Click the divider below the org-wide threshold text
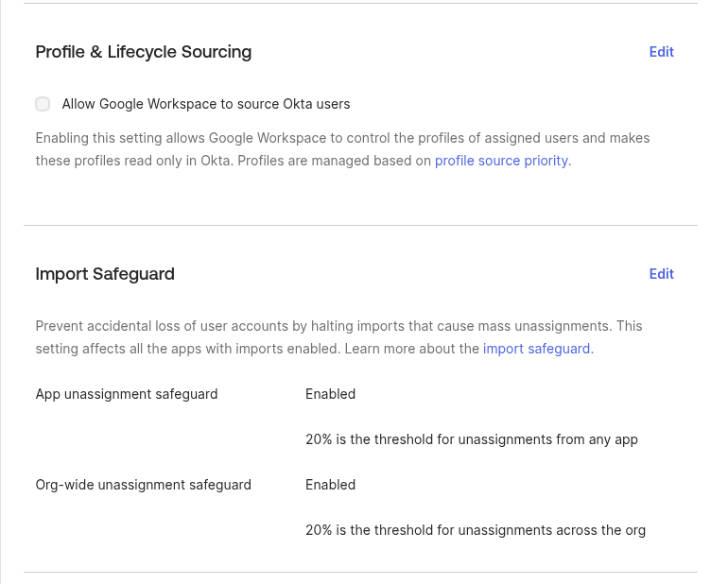The width and height of the screenshot is (728, 584). pos(360,572)
